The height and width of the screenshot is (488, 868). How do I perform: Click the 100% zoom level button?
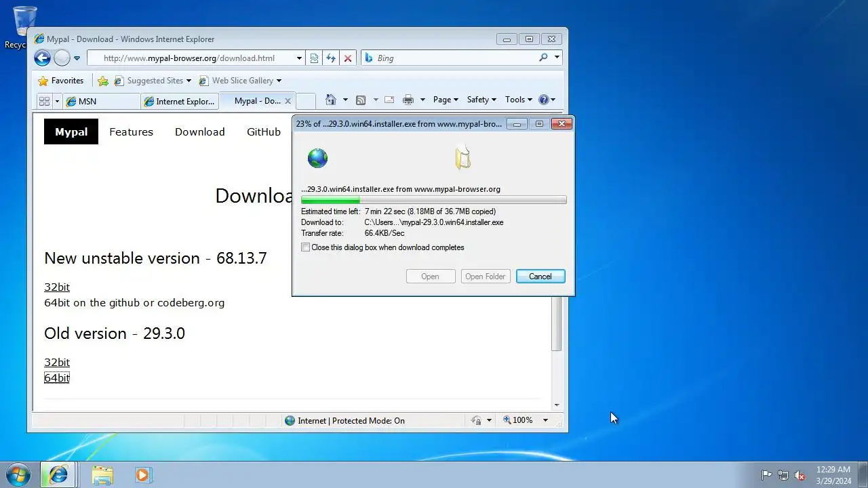[518, 420]
